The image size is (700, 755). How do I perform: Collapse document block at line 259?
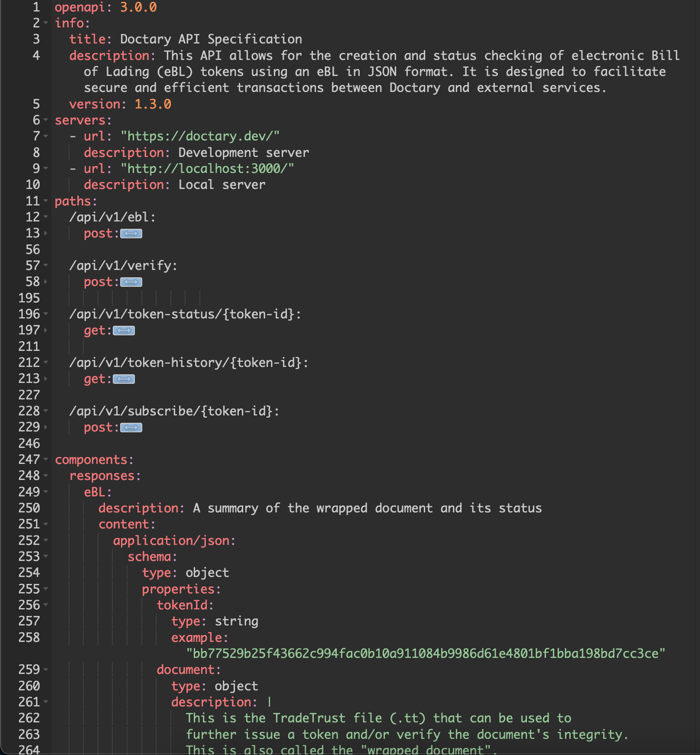tap(46, 669)
